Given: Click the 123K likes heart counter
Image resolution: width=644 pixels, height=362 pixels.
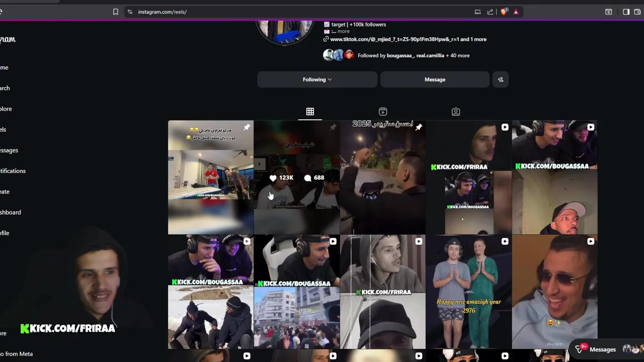Looking at the screenshot, I should 281,177.
